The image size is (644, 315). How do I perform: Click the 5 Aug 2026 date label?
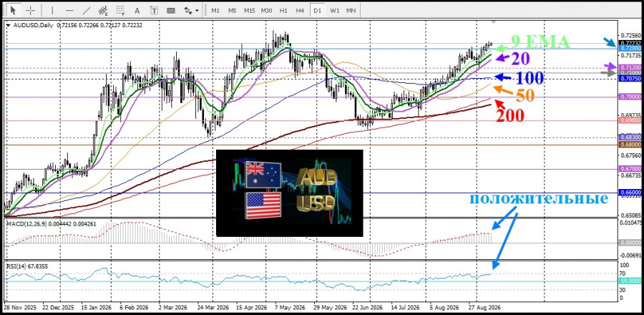(445, 308)
